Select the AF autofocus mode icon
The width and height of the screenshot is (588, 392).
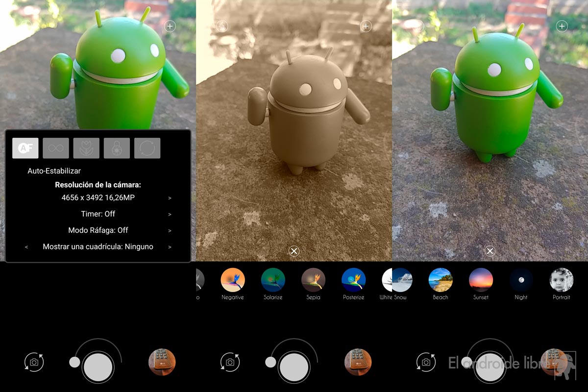(25, 148)
